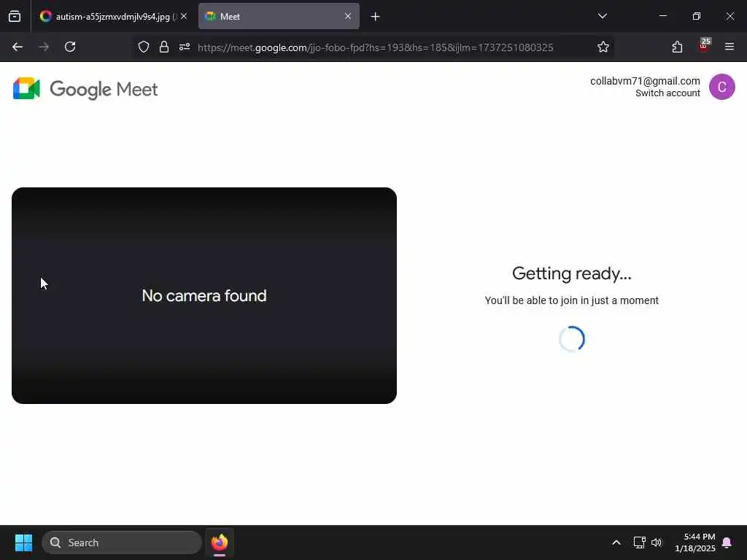Click the browser forward arrow
The height and width of the screenshot is (560, 747).
44,47
